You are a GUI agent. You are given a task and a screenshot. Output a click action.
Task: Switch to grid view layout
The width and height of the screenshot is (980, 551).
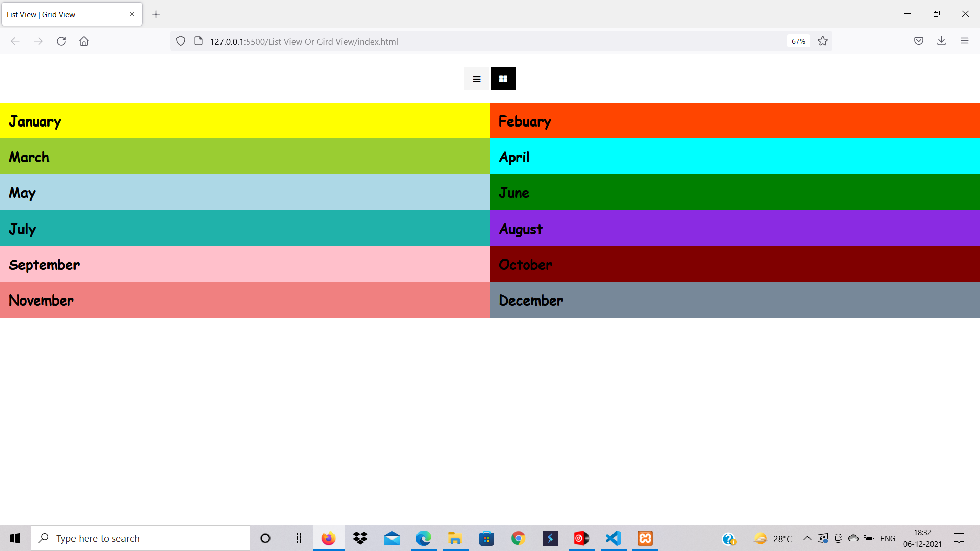tap(503, 78)
